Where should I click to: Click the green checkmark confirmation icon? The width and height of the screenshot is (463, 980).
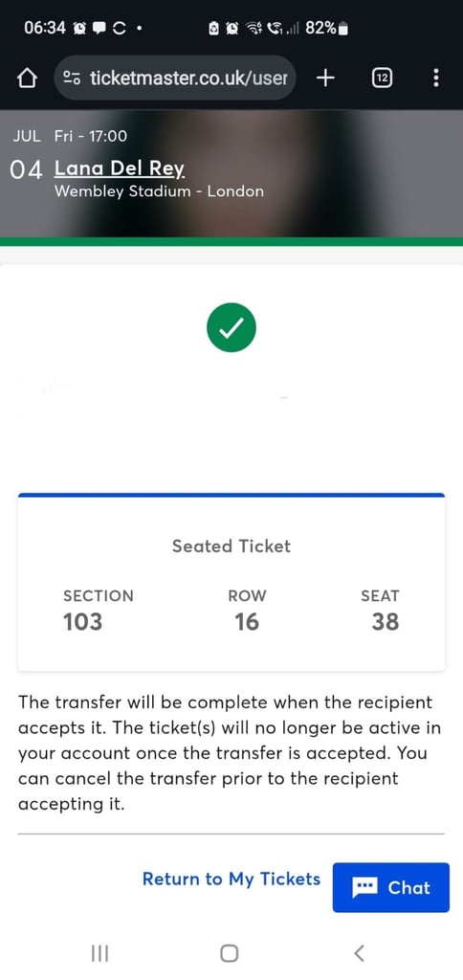pos(231,327)
